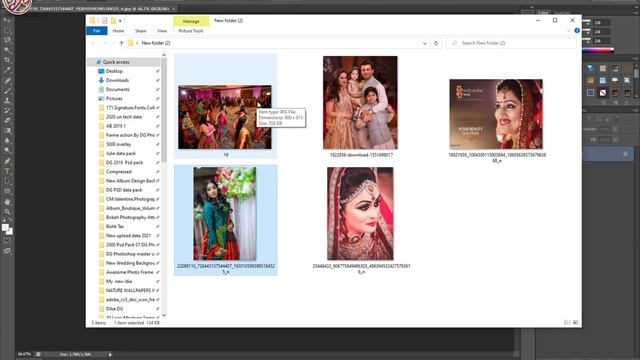Select the YOUR BEAUTY bride banner thumbnail

click(x=496, y=114)
